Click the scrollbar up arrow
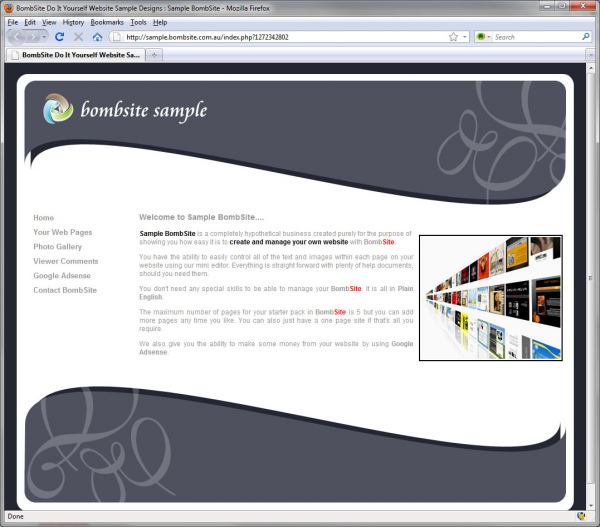The width and height of the screenshot is (600, 527). (x=590, y=68)
